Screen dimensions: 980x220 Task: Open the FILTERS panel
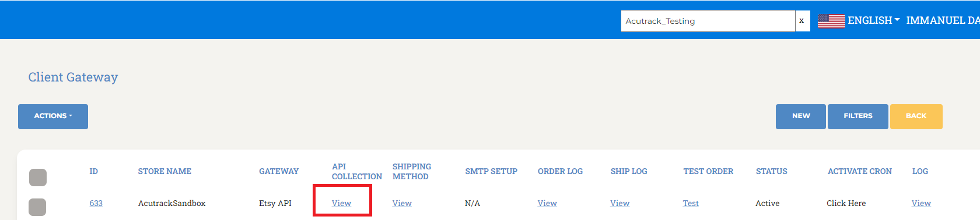coord(858,116)
